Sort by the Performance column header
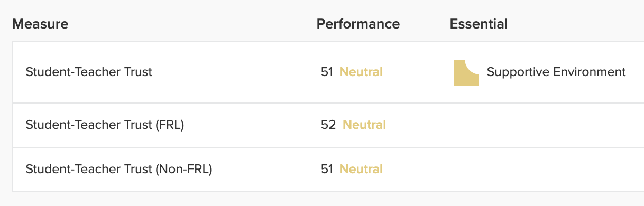Screen dimensions: 644x206 tap(358, 24)
